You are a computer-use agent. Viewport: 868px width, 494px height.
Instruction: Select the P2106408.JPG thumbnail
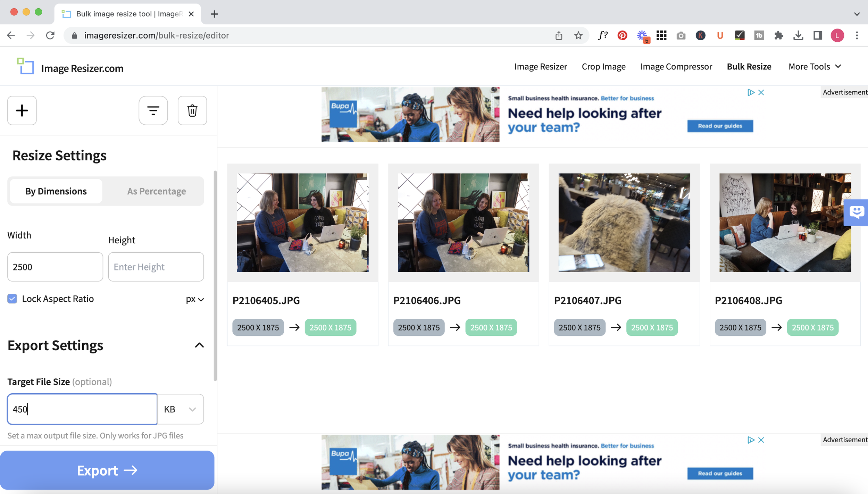click(785, 223)
